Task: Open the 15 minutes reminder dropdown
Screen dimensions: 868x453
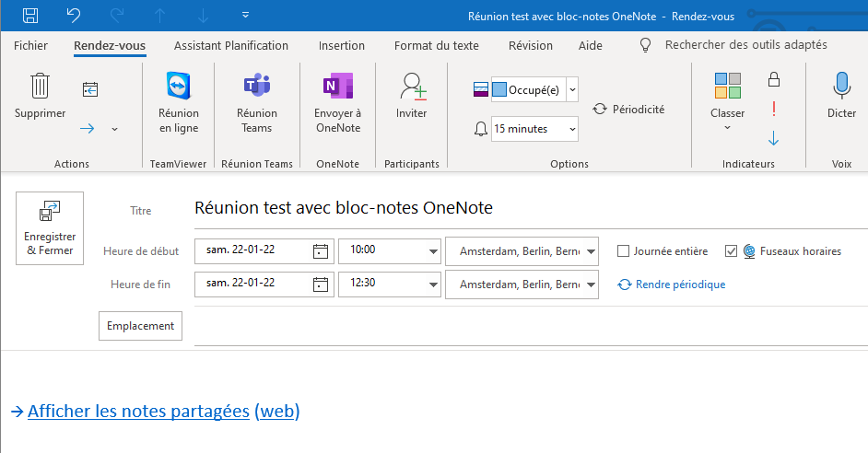Action: click(x=572, y=129)
